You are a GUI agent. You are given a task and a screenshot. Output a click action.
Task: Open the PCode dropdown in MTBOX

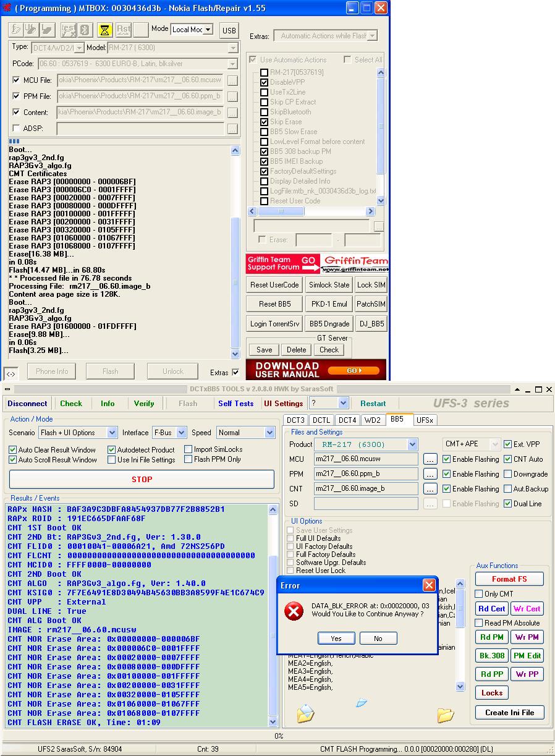pos(232,64)
